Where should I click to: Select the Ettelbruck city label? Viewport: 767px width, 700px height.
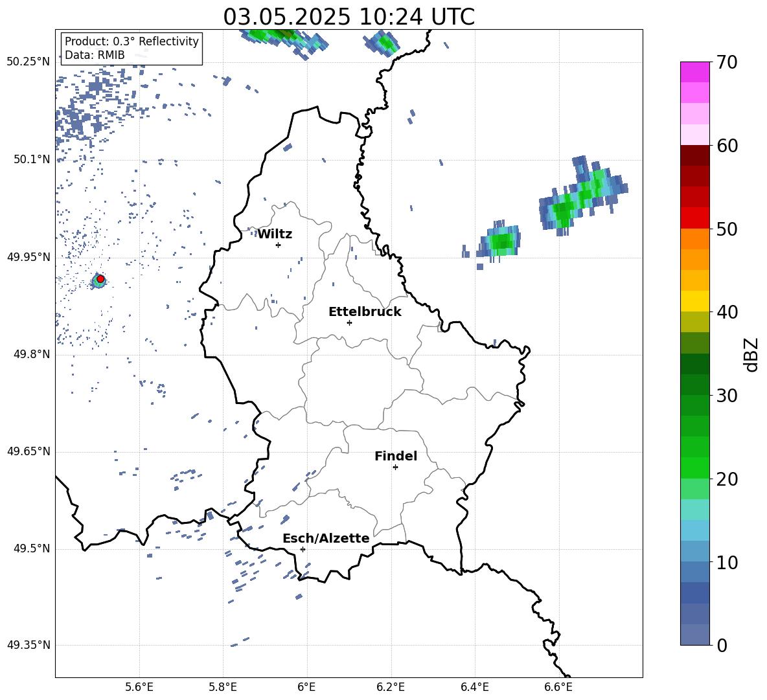click(x=365, y=312)
